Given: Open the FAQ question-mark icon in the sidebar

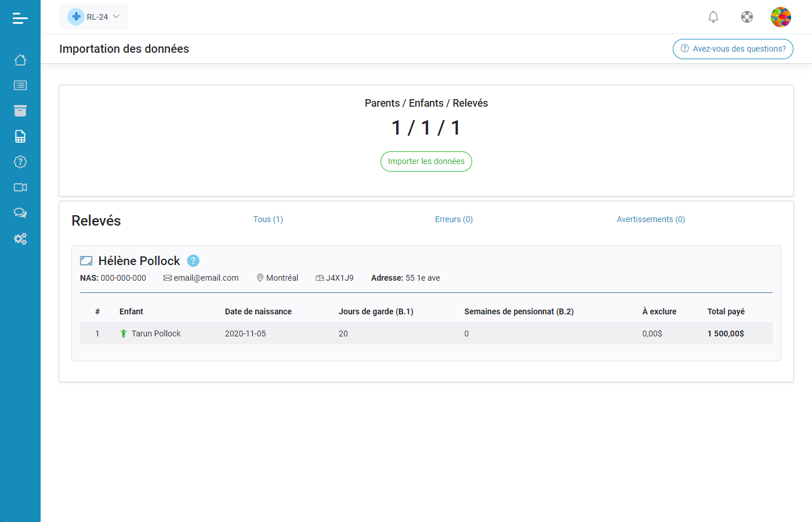Looking at the screenshot, I should pyautogui.click(x=20, y=162).
